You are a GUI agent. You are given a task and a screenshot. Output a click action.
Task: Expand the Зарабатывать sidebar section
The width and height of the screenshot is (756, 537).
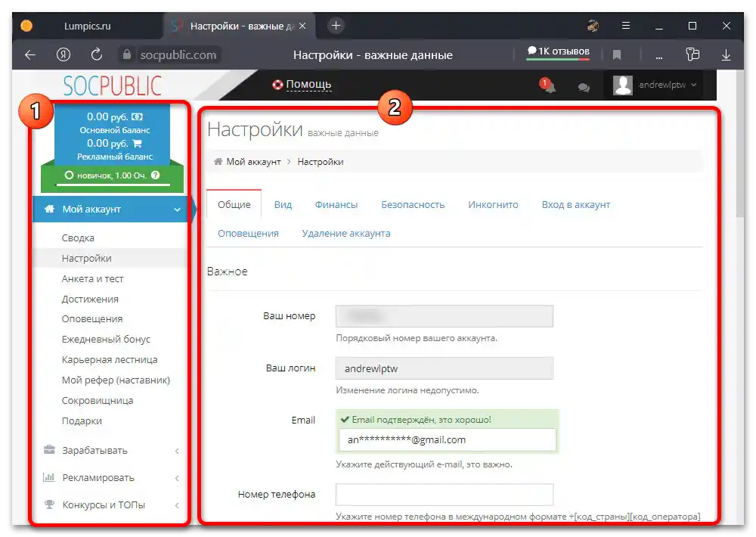(110, 451)
